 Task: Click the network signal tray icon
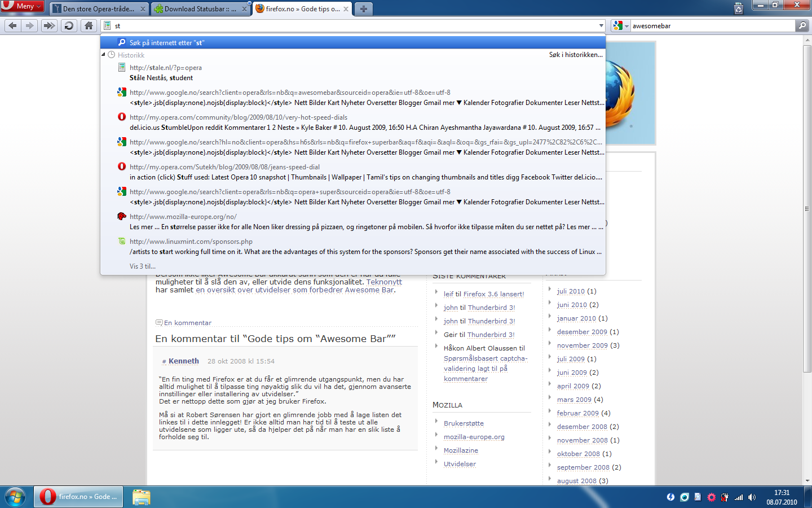739,497
